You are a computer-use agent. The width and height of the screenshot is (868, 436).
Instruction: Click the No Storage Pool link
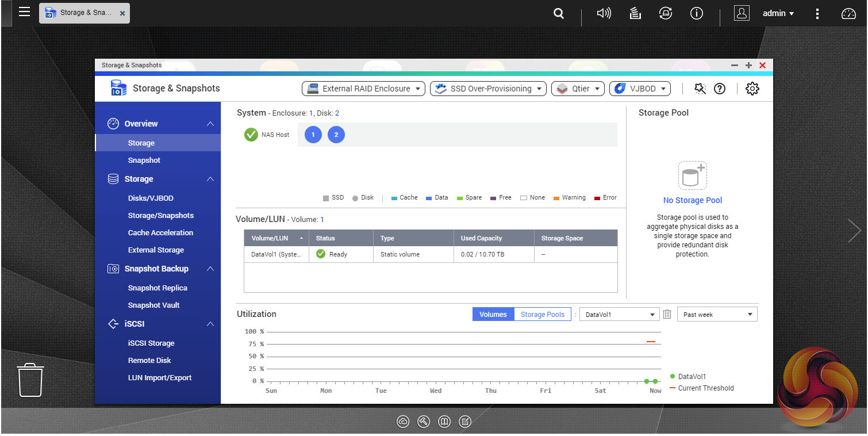[x=692, y=200]
